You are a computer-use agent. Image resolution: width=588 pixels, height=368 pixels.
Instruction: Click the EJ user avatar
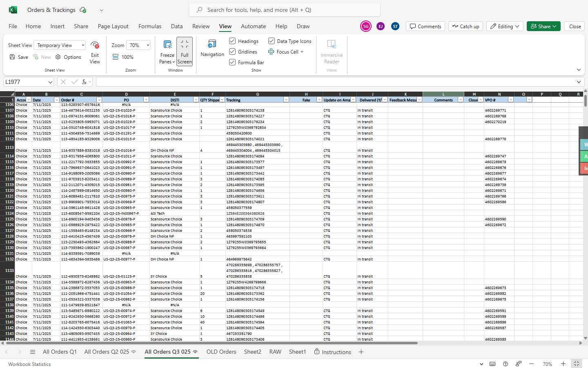[381, 26]
